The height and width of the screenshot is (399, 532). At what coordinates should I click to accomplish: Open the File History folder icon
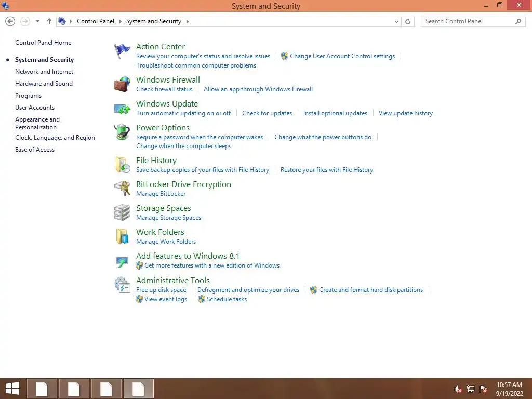point(123,165)
